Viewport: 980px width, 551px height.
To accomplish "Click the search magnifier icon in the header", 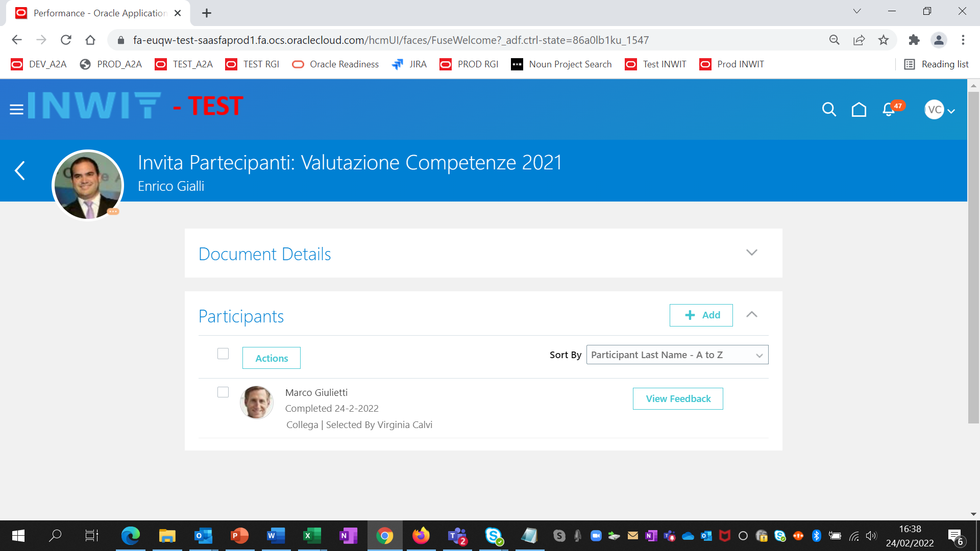I will pos(828,109).
